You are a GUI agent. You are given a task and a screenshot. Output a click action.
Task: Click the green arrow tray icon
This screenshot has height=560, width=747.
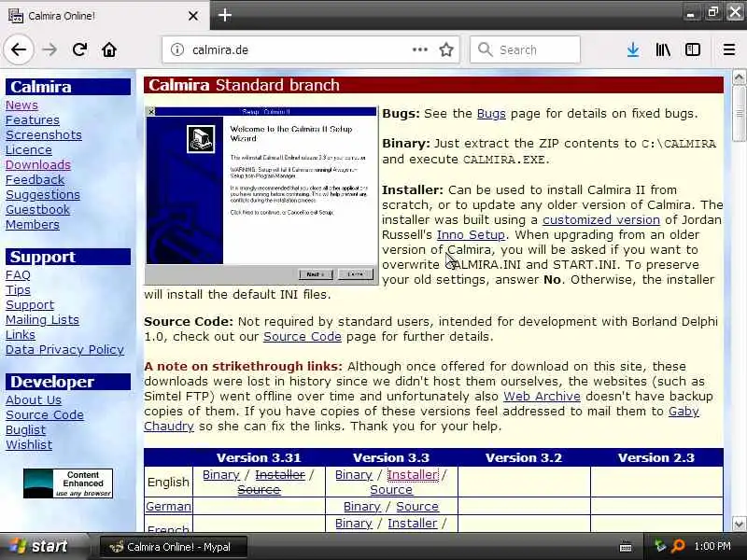click(660, 546)
